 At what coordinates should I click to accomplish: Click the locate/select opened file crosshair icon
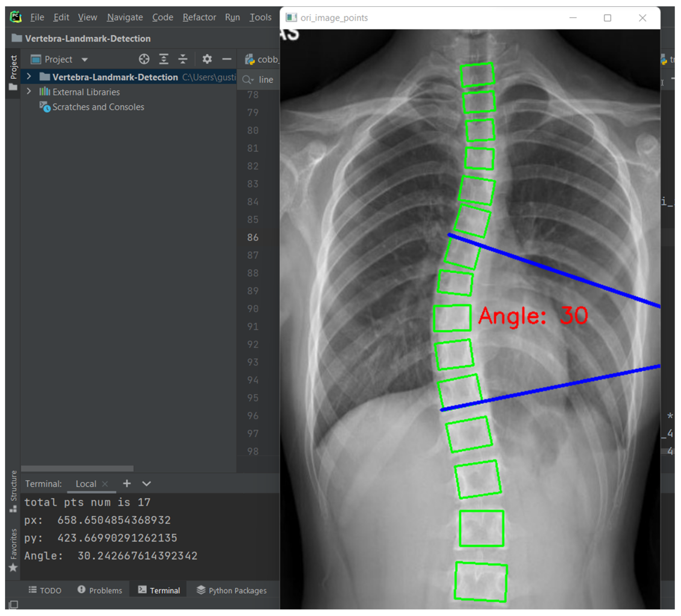pyautogui.click(x=144, y=59)
